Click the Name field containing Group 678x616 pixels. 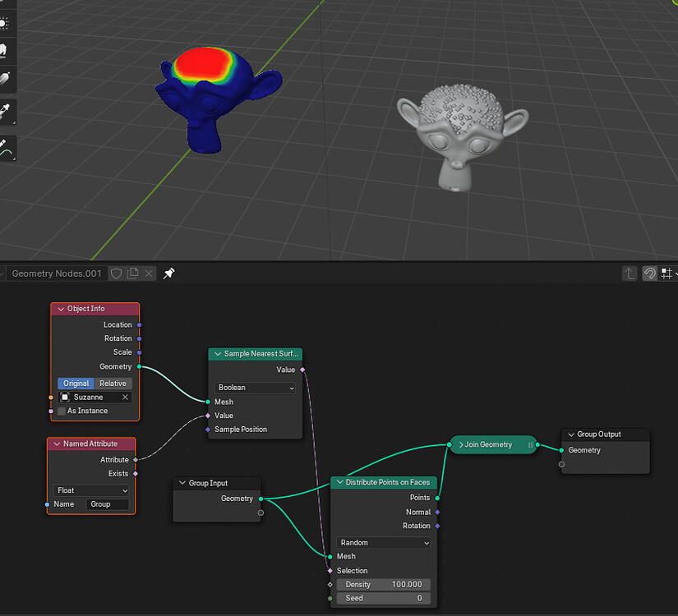pyautogui.click(x=108, y=504)
